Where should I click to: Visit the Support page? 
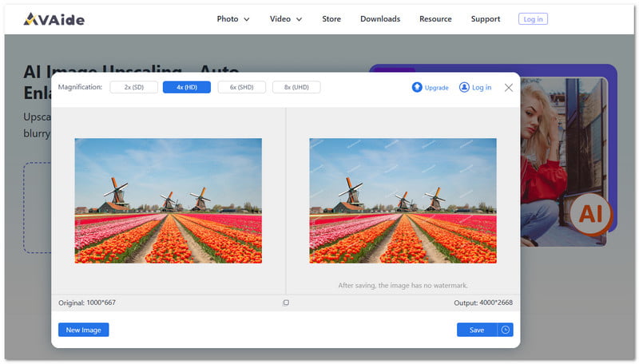[x=485, y=18]
